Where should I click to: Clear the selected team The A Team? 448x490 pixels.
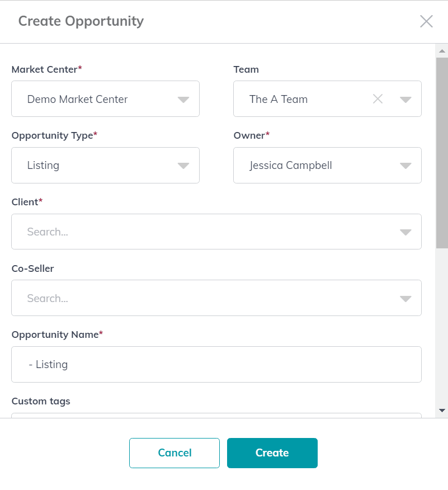(378, 99)
